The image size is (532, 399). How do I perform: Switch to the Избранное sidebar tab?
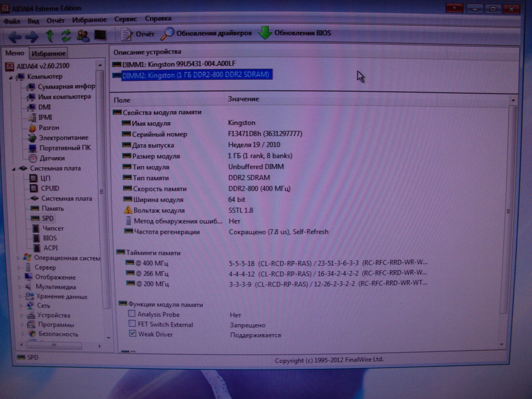(x=49, y=53)
